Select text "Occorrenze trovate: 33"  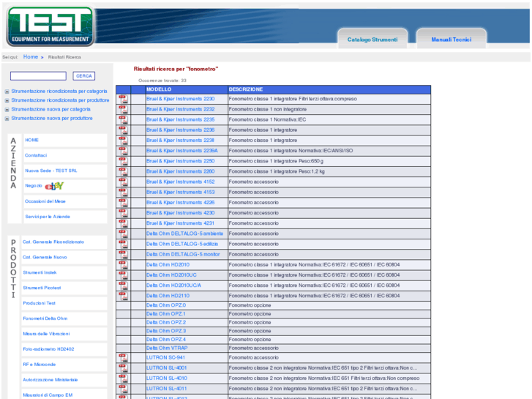[162, 81]
